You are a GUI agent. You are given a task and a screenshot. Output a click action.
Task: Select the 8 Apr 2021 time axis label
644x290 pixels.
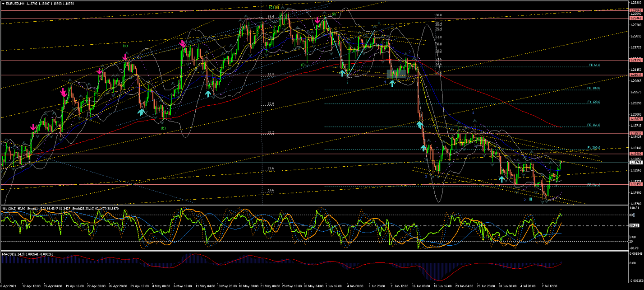[x=8, y=286]
